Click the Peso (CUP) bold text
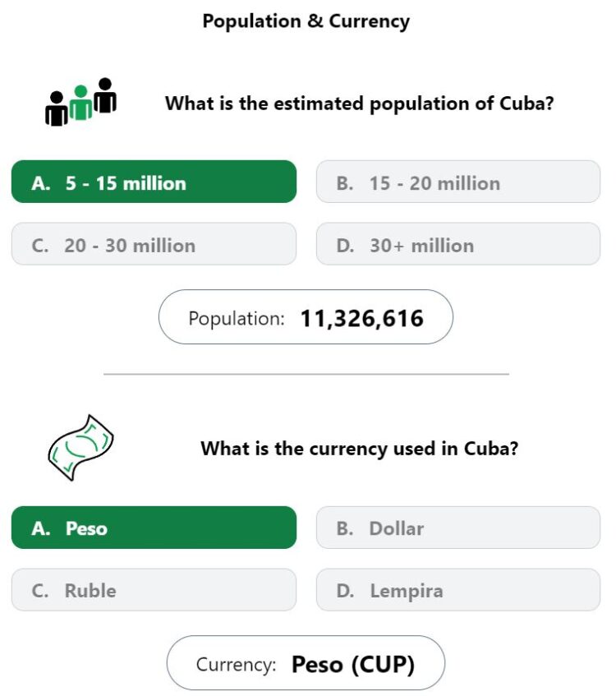Image resolution: width=616 pixels, height=696 pixels. tap(353, 665)
